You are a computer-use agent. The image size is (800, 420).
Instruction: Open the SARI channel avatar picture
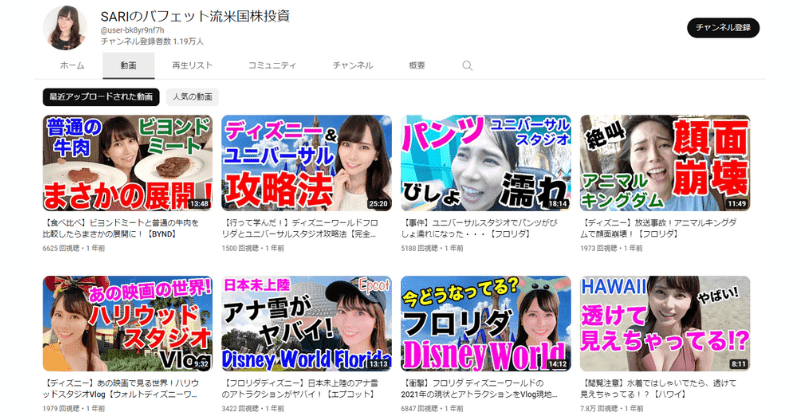tap(65, 28)
